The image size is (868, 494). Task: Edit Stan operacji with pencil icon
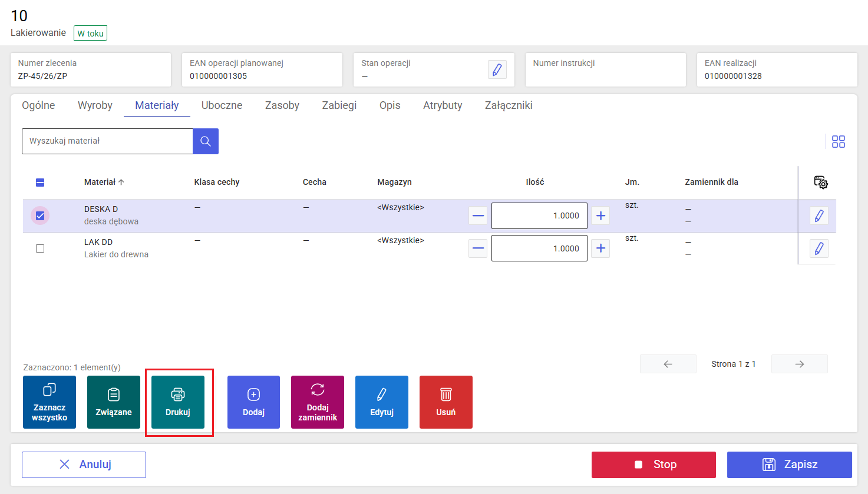click(497, 69)
